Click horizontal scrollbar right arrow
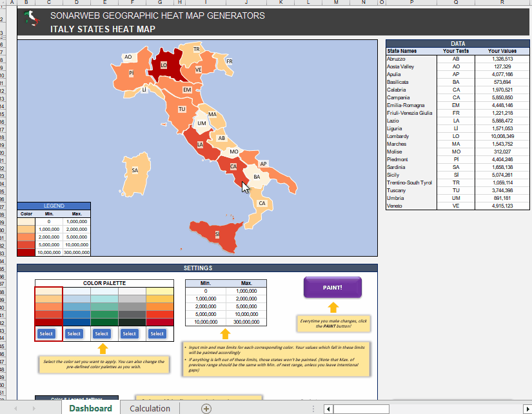 click(x=527, y=409)
